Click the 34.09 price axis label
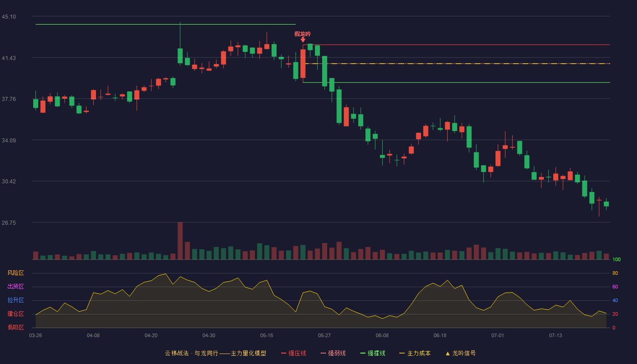 [x=9, y=141]
